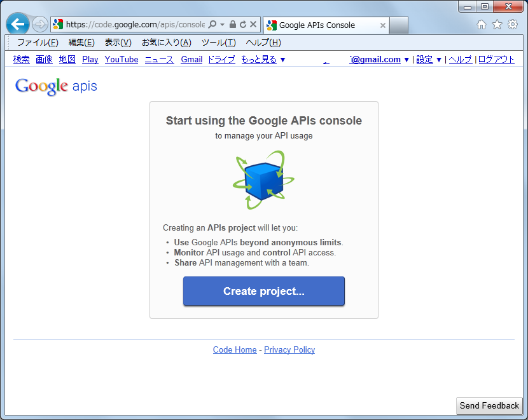Open the Privacy Policy link
The height and width of the screenshot is (420, 528).
(x=289, y=350)
